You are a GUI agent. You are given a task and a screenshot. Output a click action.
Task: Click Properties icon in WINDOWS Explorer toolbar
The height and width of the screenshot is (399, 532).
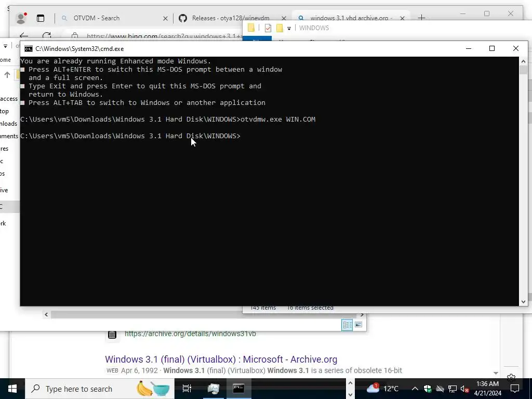pyautogui.click(x=268, y=28)
